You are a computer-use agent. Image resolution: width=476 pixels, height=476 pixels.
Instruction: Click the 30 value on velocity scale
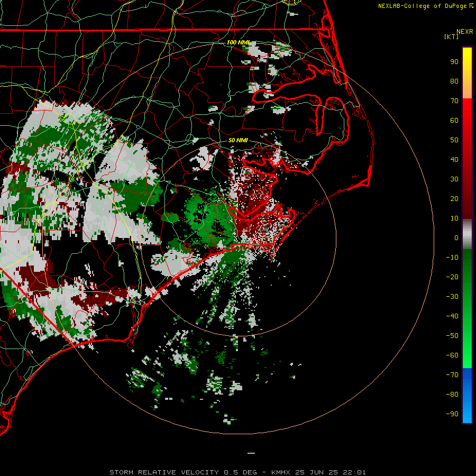pyautogui.click(x=454, y=179)
